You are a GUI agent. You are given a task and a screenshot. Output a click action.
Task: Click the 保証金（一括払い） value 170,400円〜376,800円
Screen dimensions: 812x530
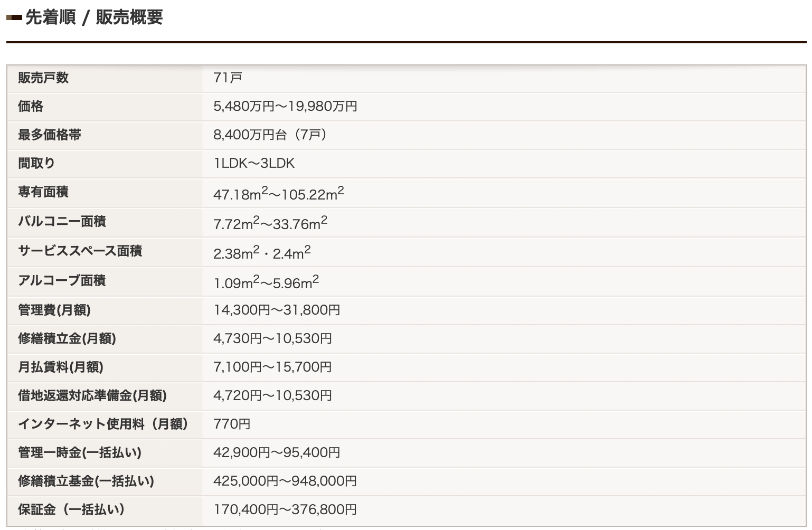pos(285,509)
